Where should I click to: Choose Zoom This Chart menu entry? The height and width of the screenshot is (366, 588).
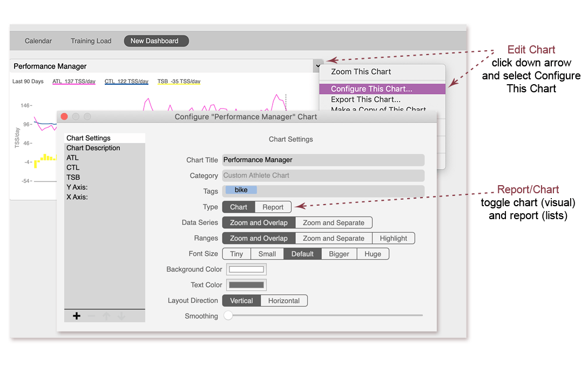point(382,72)
